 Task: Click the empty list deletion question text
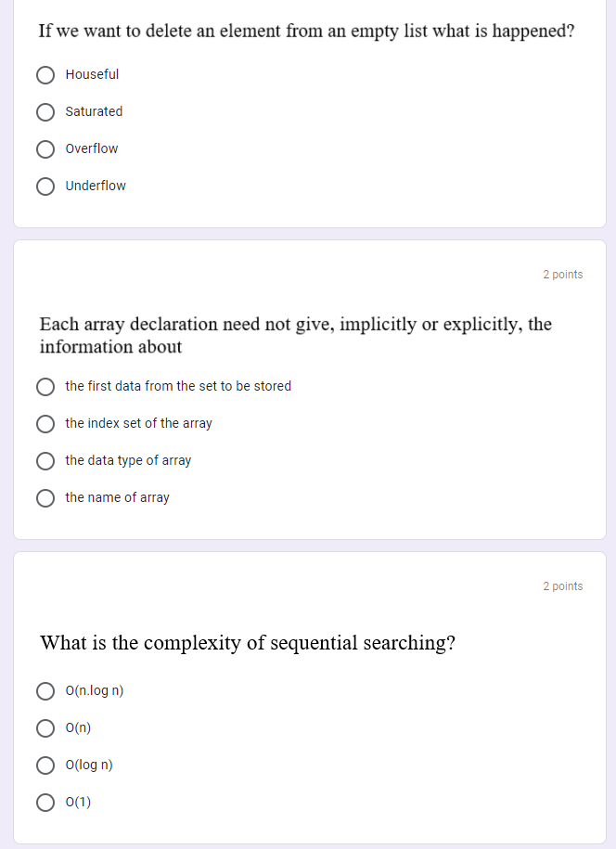pos(306,31)
